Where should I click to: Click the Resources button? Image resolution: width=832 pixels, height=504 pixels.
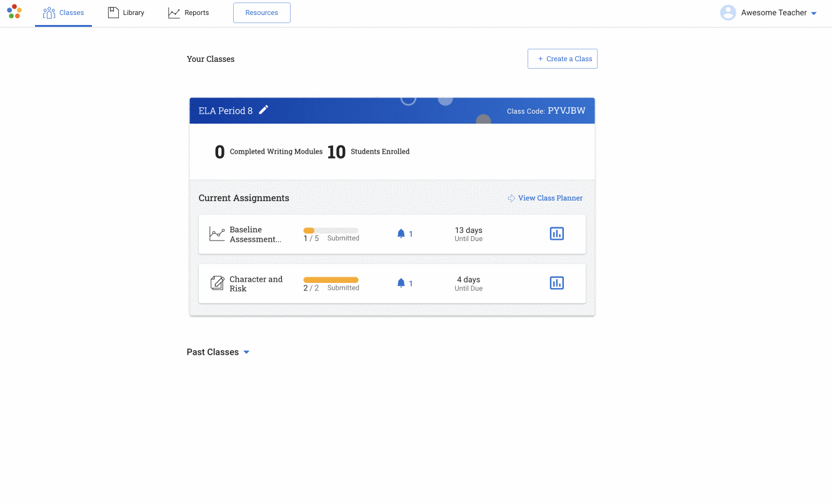pyautogui.click(x=262, y=12)
